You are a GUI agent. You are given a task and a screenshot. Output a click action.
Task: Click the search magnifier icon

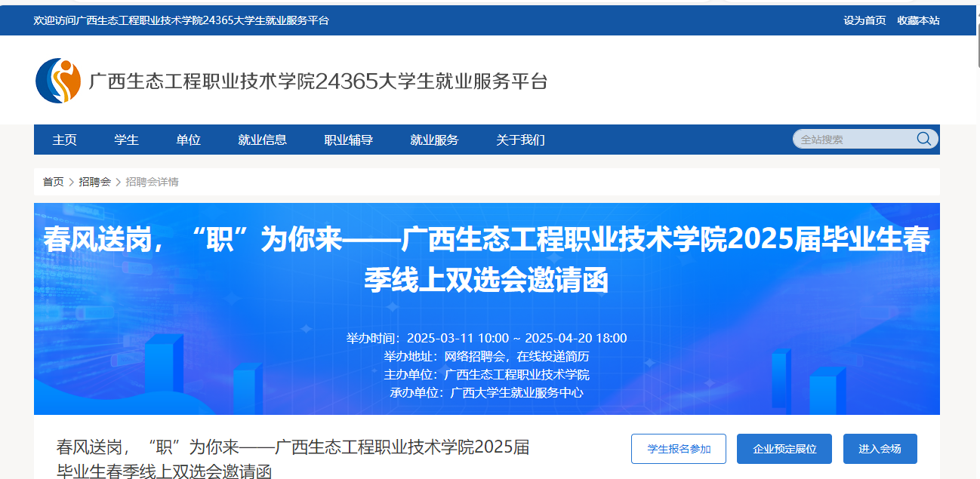pyautogui.click(x=923, y=139)
